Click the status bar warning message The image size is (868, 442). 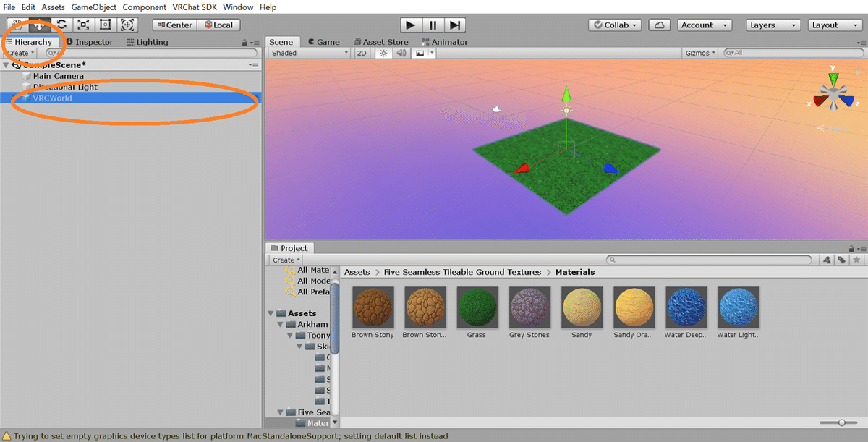(x=231, y=436)
